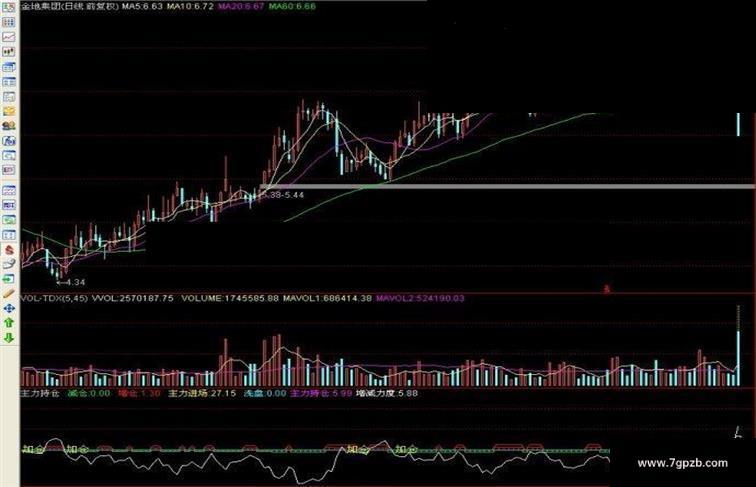The width and height of the screenshot is (756, 487).
Task: Click the 4.34 low price annotation
Action: (x=71, y=282)
